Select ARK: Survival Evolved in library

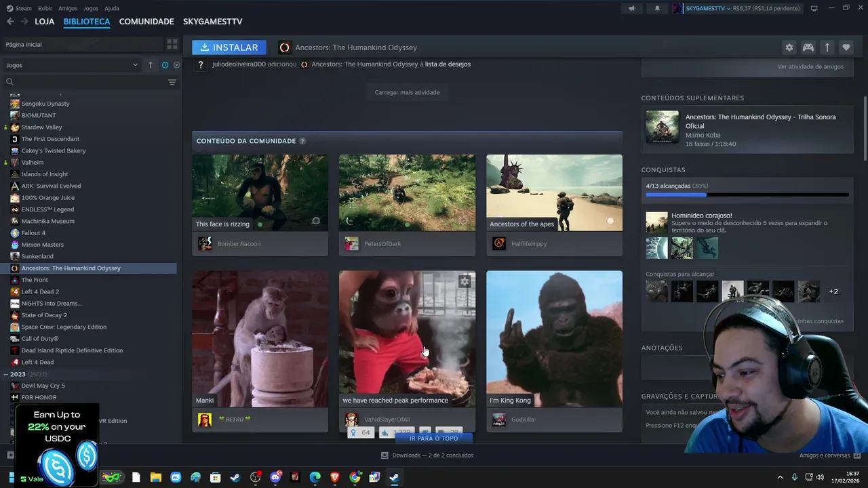coord(51,186)
